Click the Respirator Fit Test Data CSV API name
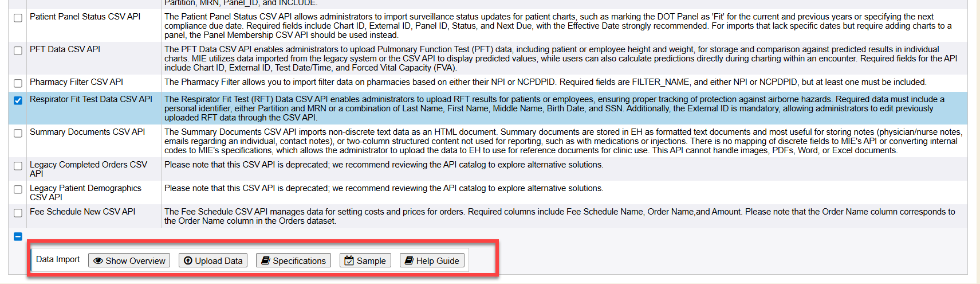980x284 pixels. [x=90, y=99]
